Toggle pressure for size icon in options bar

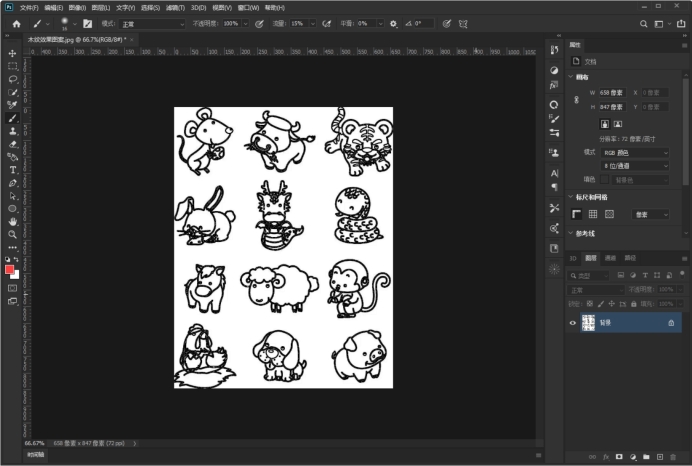(447, 24)
